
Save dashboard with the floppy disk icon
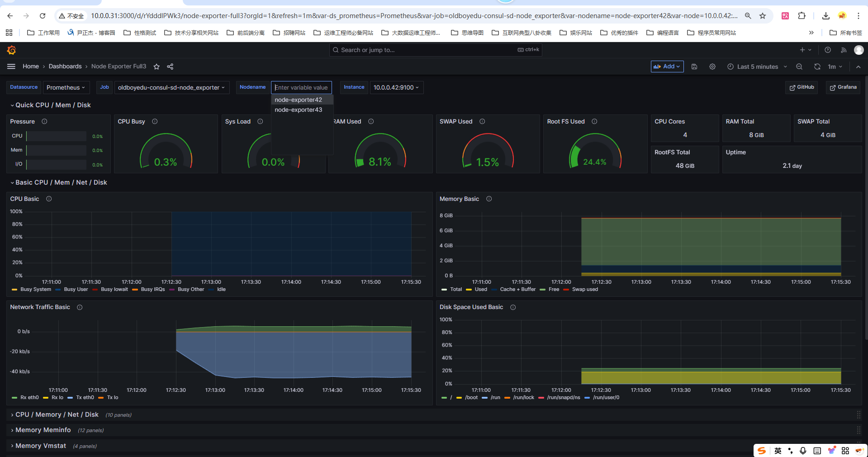[694, 67]
